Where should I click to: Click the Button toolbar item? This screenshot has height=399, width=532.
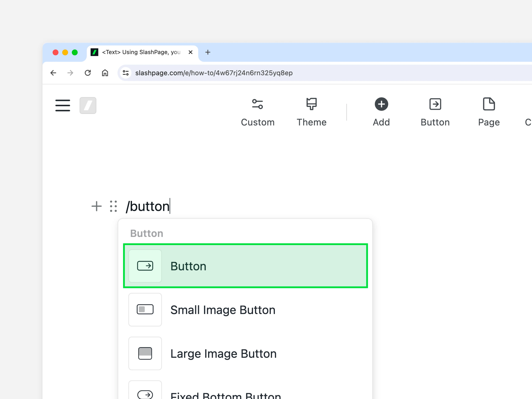(435, 112)
